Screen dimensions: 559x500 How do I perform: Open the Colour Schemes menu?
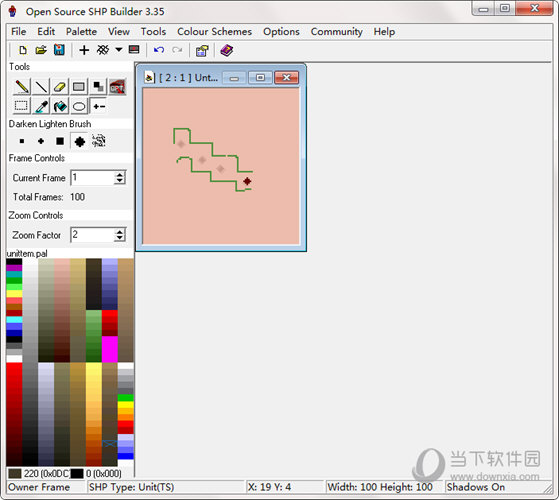(215, 32)
